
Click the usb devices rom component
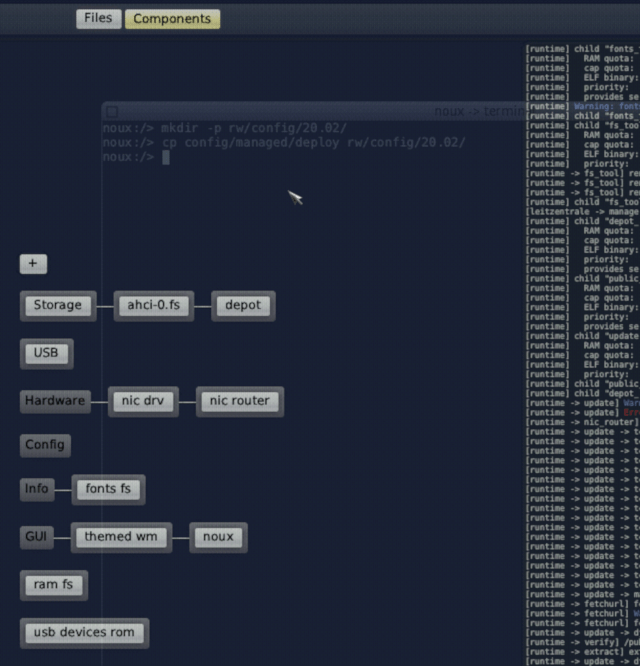point(84,632)
